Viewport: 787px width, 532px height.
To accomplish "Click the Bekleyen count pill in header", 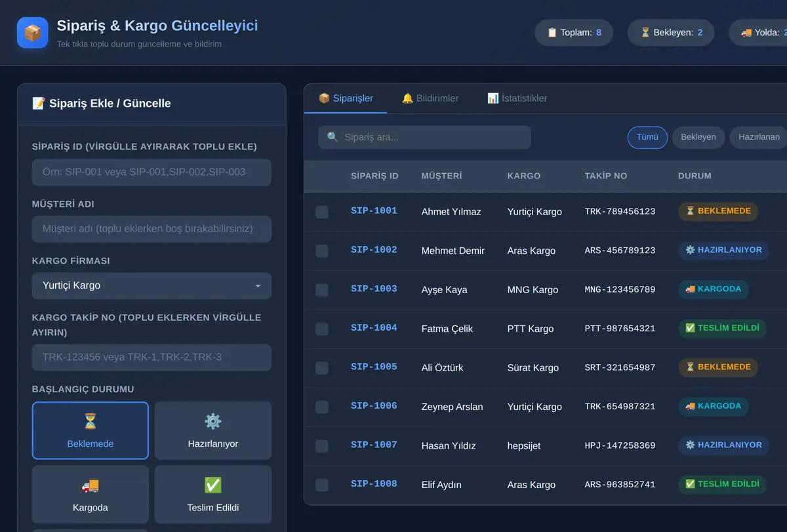I will (671, 32).
